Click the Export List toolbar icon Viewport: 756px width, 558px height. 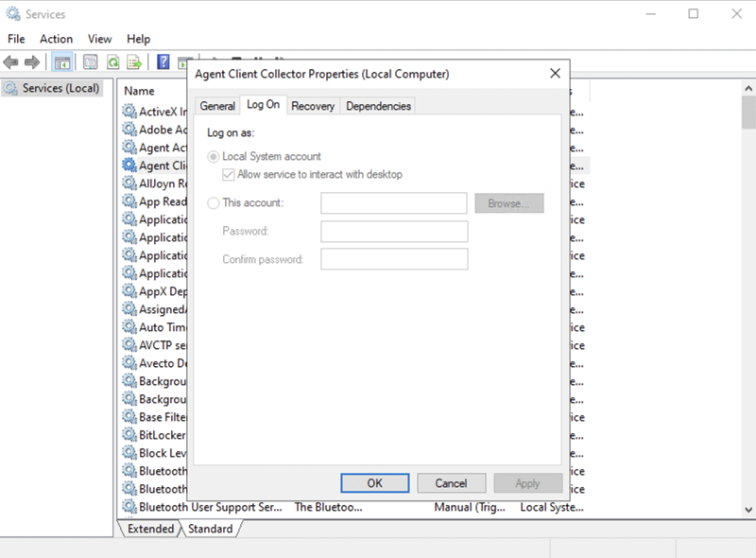(134, 62)
